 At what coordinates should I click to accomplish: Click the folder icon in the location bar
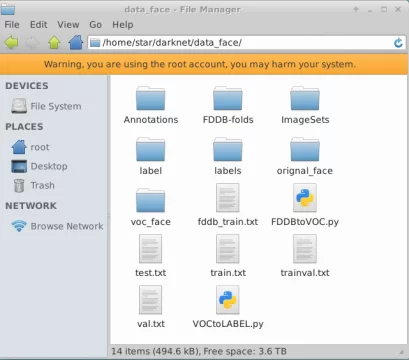(95, 43)
